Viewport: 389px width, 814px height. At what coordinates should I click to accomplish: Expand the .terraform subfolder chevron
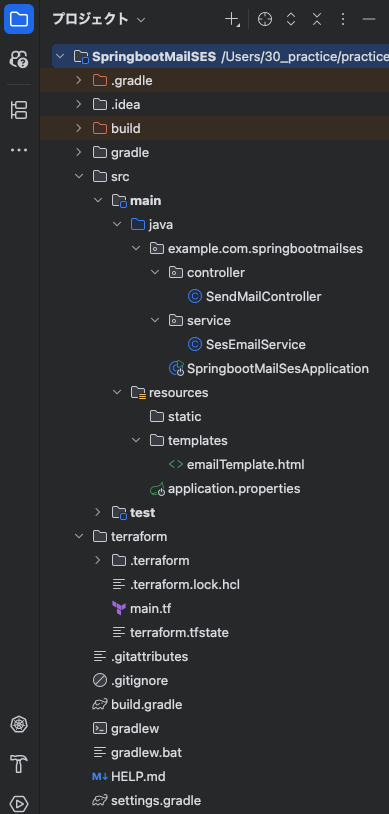98,560
